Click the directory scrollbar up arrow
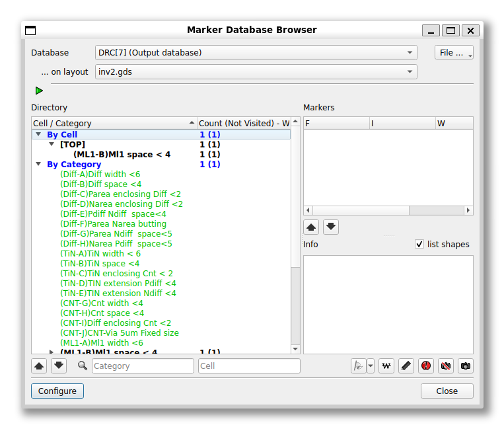The height and width of the screenshot is (429, 504). (295, 122)
